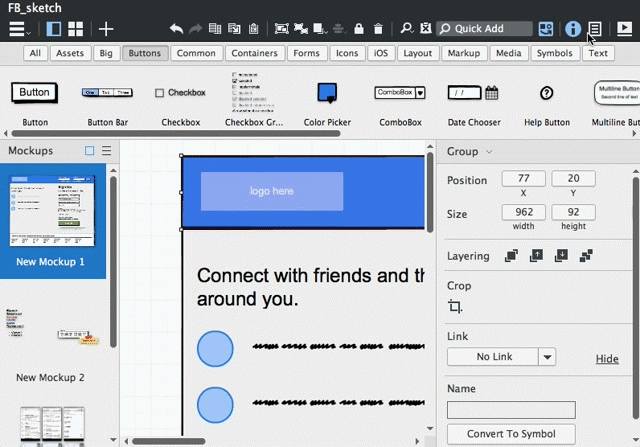The height and width of the screenshot is (447, 640).
Task: Edit the Y position field
Action: coord(573,178)
